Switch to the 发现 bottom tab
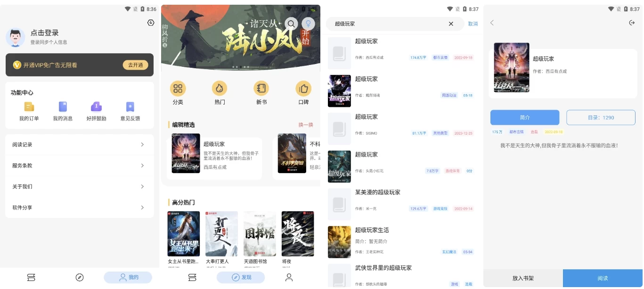The image size is (644, 289). (241, 277)
